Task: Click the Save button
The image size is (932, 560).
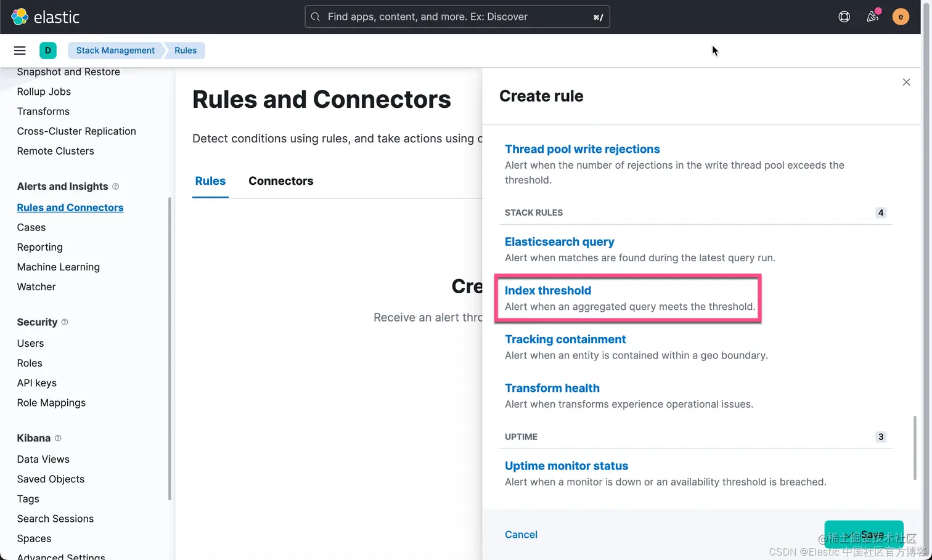Action: 864,534
